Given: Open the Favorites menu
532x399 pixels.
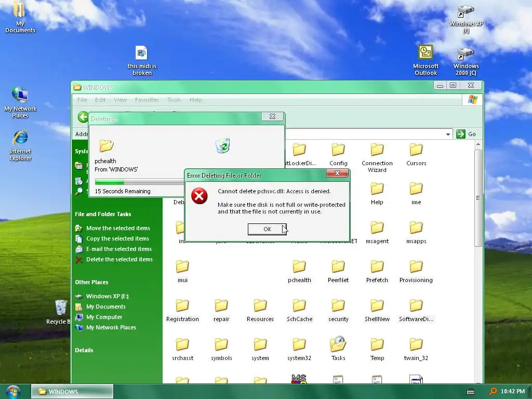Looking at the screenshot, I should pos(147,100).
